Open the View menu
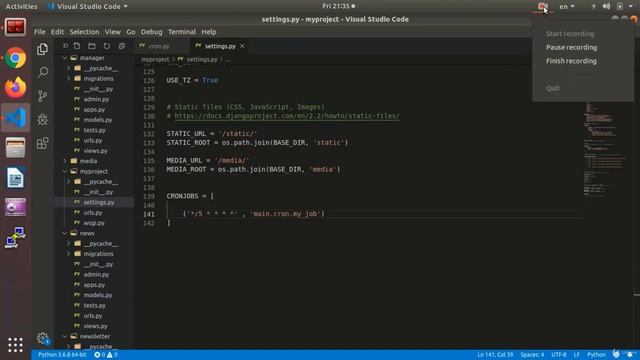 112,32
